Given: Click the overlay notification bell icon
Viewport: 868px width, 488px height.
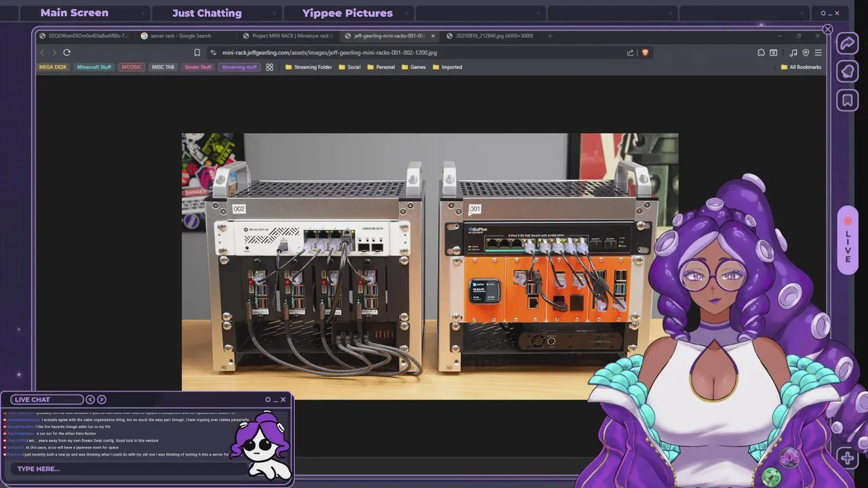Looking at the screenshot, I should pyautogui.click(x=848, y=72).
